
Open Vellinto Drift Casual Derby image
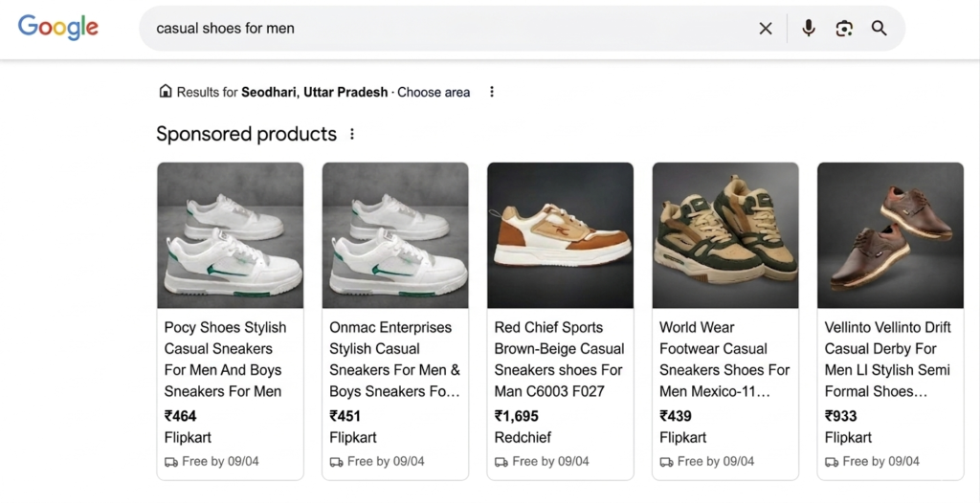click(890, 235)
